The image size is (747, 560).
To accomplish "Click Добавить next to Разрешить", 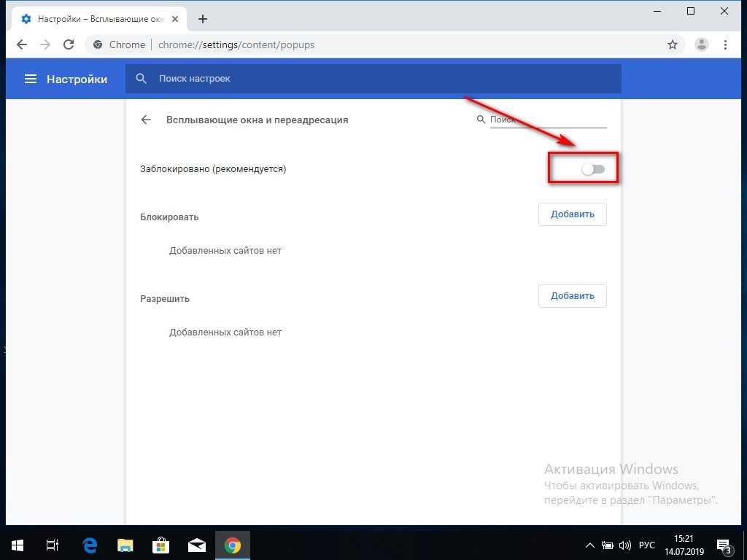I will pyautogui.click(x=572, y=296).
